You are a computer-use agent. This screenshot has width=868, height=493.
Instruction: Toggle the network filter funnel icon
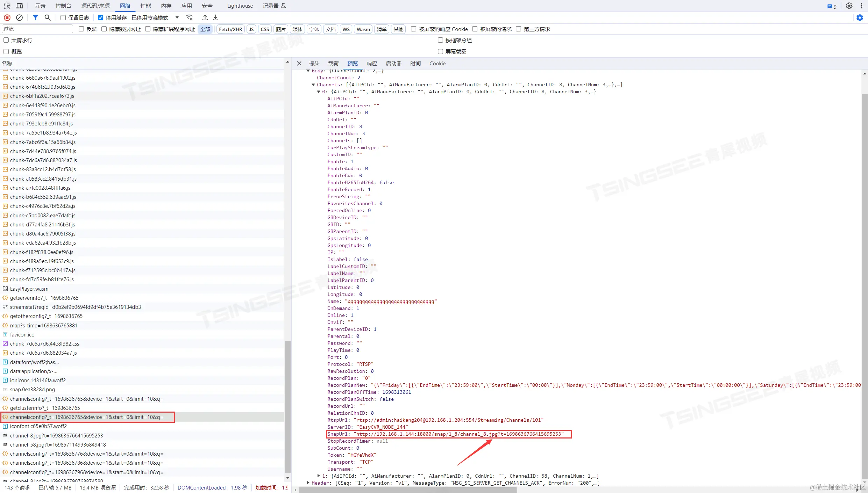(35, 17)
